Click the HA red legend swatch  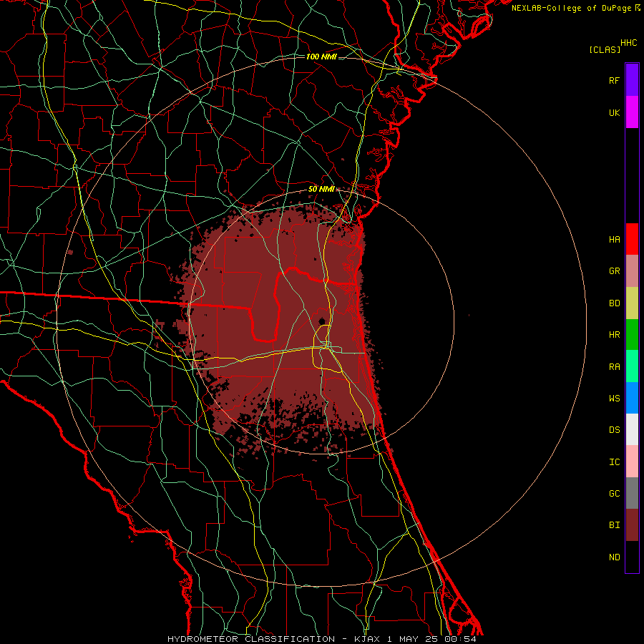tap(632, 239)
